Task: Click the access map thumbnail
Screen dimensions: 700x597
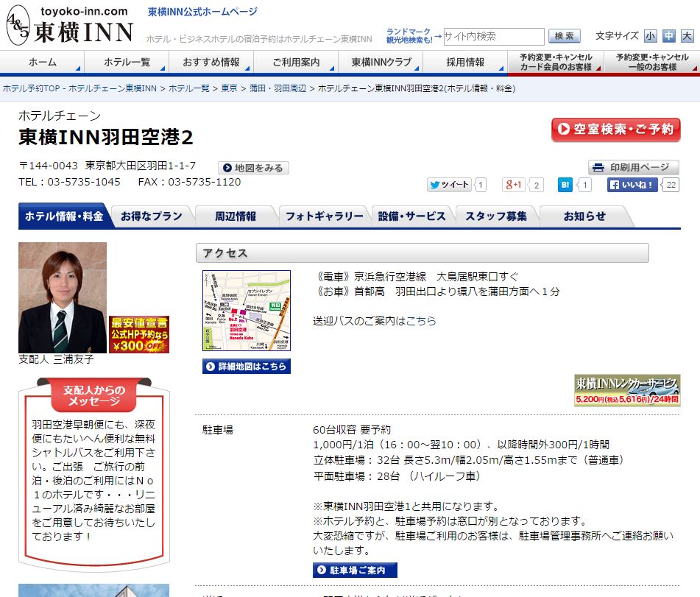Action: coord(246,311)
